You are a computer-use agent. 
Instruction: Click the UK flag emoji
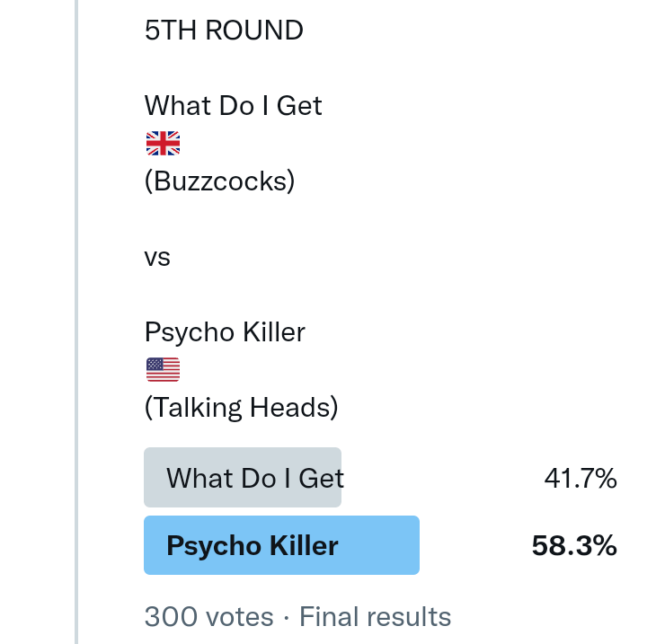(x=163, y=143)
